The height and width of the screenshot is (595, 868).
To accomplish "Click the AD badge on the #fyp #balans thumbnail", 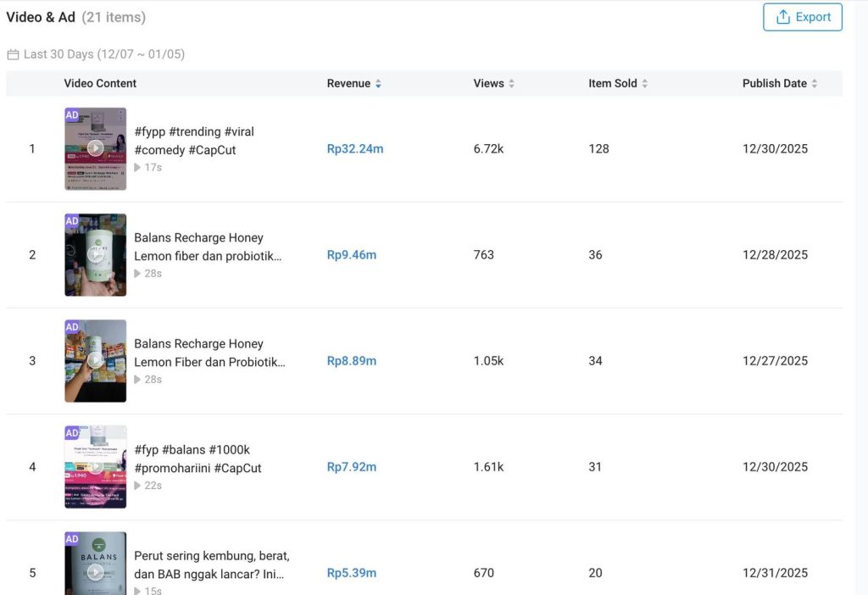I will tap(72, 431).
